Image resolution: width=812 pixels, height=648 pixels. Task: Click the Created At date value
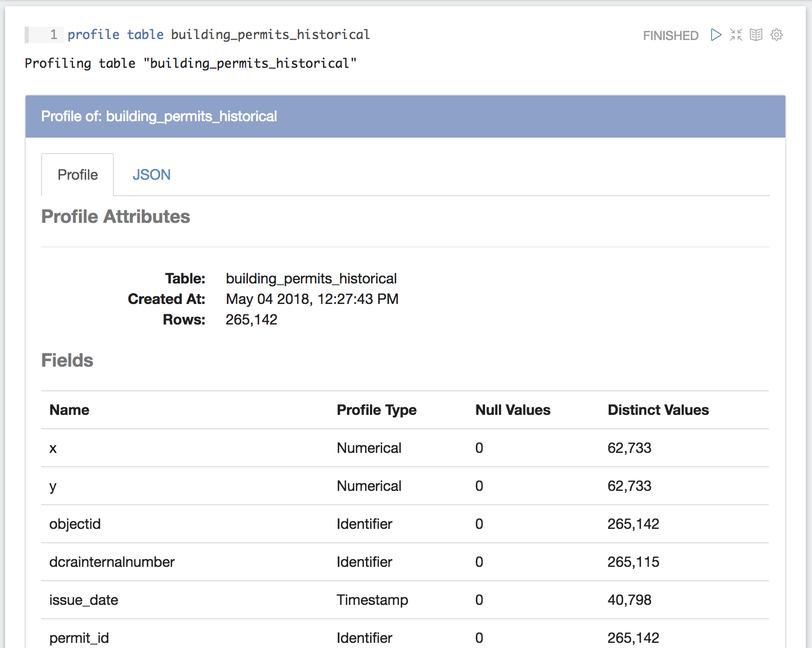tap(312, 299)
